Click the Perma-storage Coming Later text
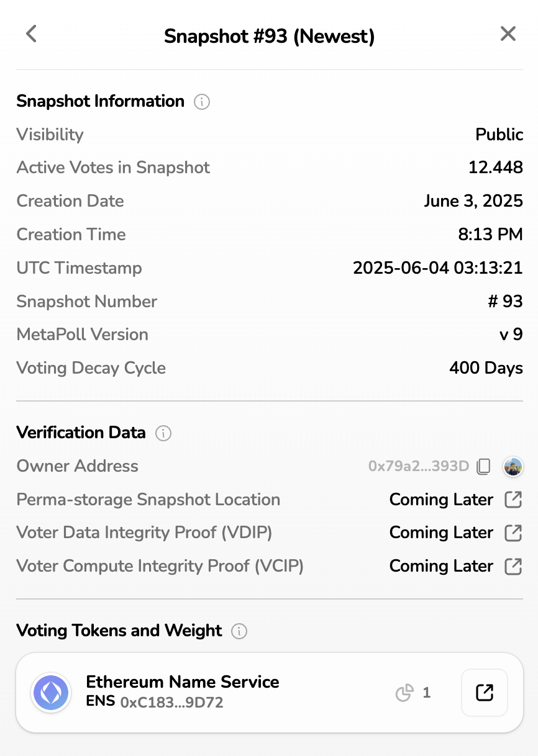This screenshot has height=756, width=538. (441, 500)
